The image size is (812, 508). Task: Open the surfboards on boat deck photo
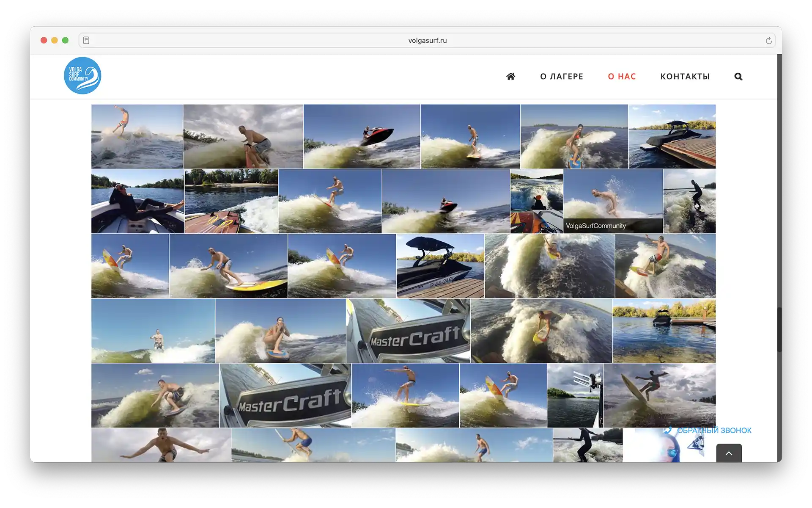tap(231, 201)
